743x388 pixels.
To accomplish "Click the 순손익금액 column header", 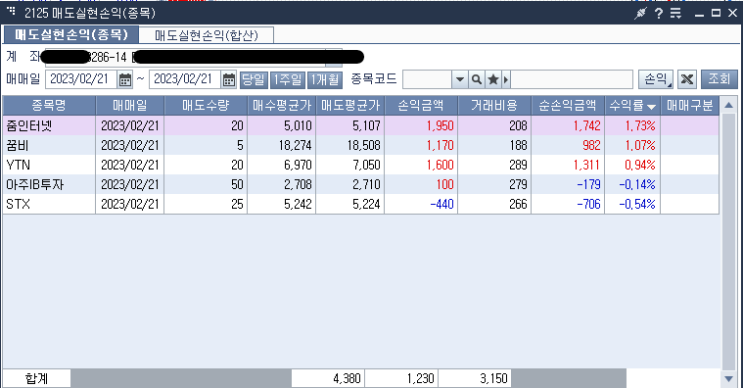I will point(568,106).
